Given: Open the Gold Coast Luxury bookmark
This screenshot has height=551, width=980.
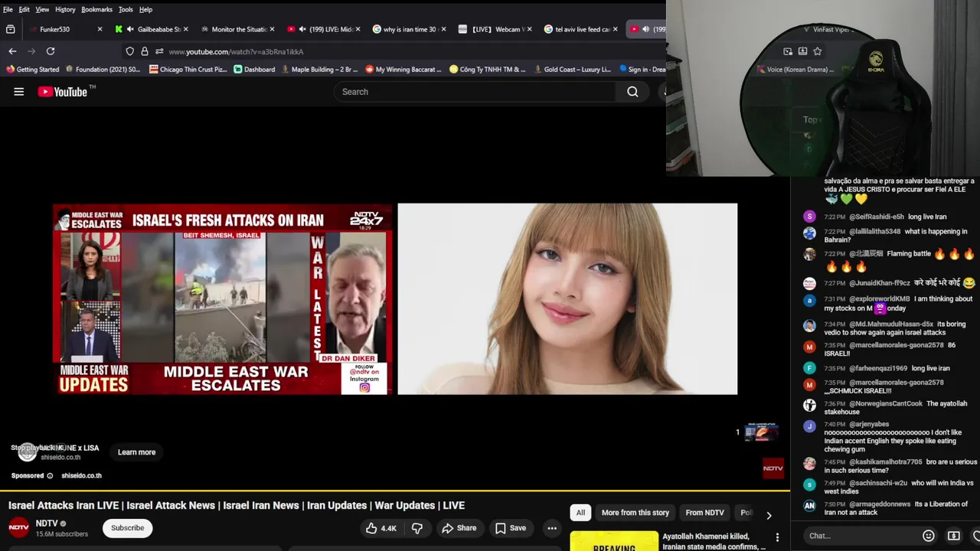Looking at the screenshot, I should [572, 69].
